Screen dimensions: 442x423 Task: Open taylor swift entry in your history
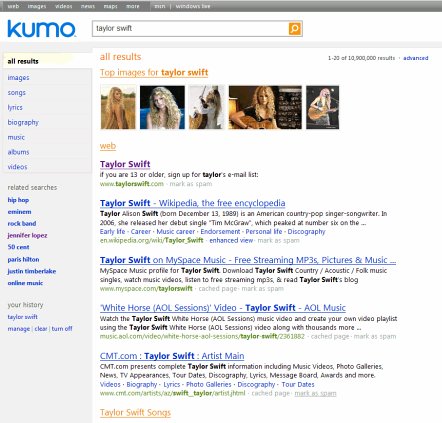tap(23, 317)
